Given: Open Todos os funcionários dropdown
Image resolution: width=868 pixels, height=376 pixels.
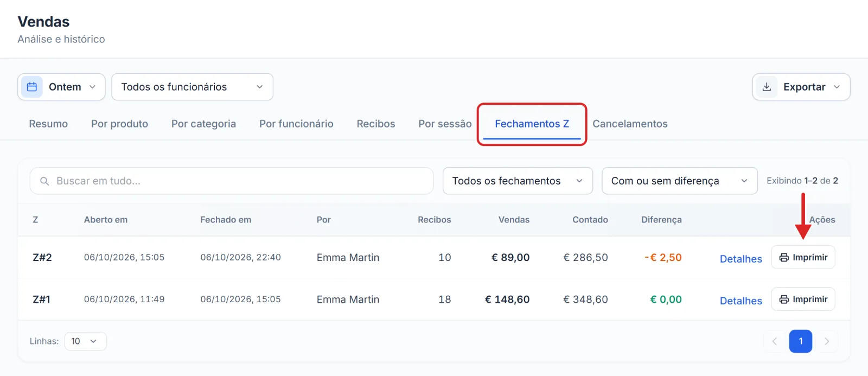Looking at the screenshot, I should click(x=192, y=87).
